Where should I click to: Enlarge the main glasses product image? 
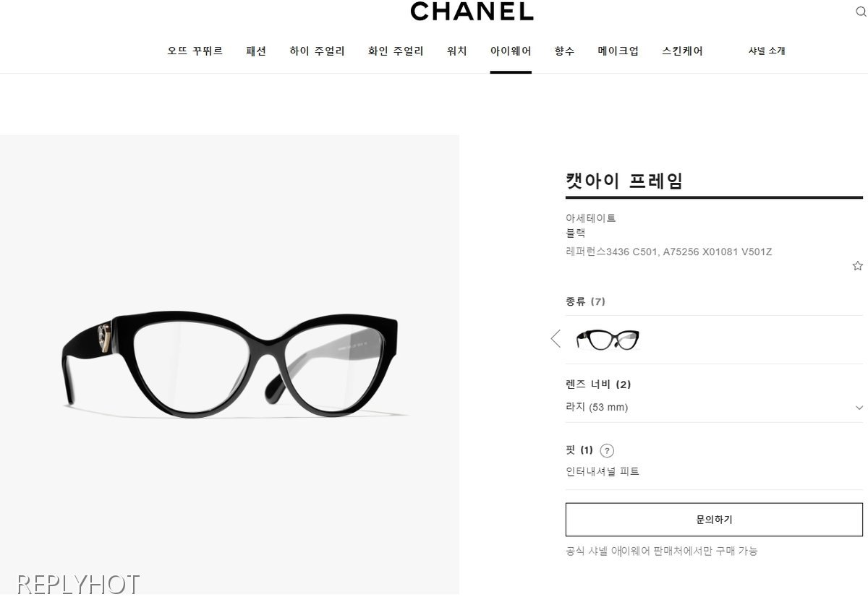pos(229,365)
